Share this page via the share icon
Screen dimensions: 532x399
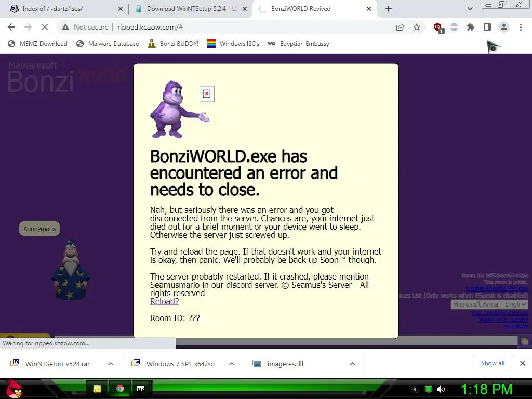400,27
